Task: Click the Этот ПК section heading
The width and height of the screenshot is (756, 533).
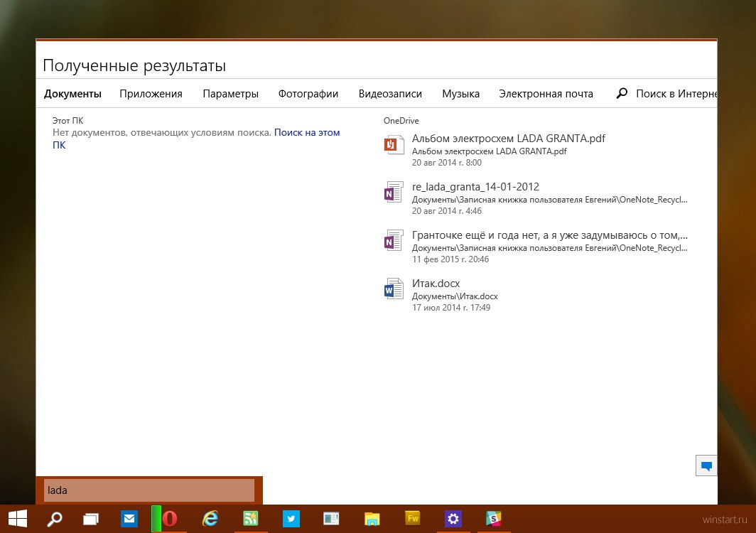Action: [68, 121]
